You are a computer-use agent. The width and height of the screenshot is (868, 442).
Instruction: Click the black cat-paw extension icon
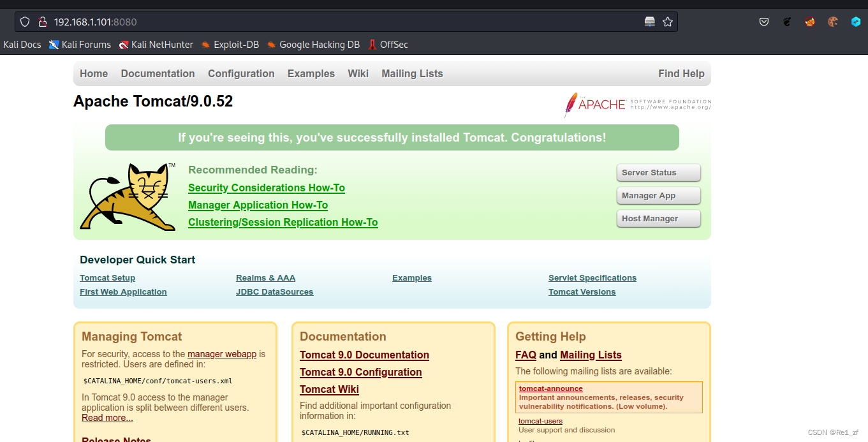coord(787,22)
